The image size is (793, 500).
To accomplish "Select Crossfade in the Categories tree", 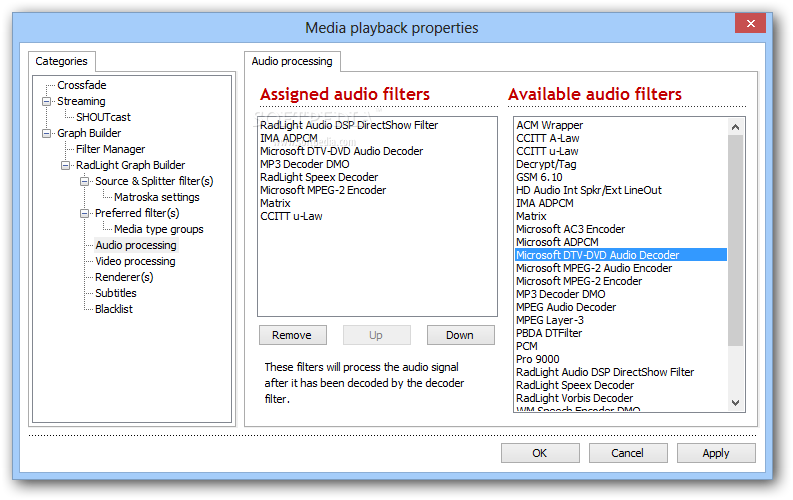I will (x=81, y=85).
